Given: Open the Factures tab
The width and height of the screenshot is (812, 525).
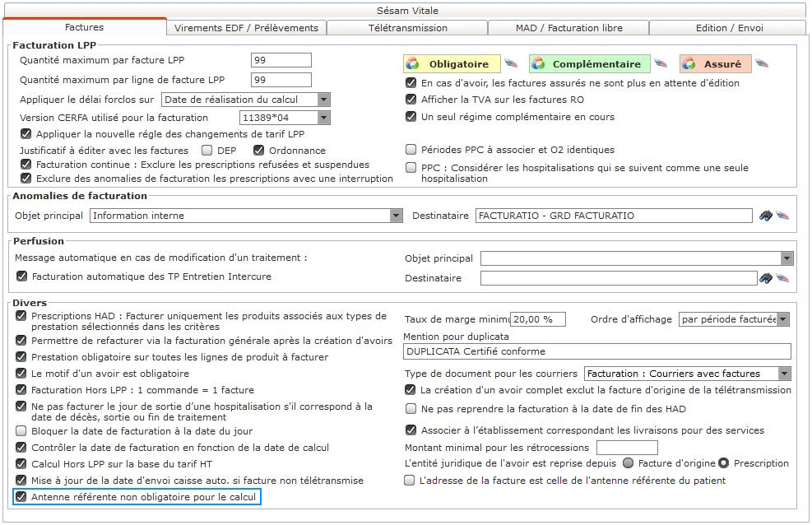Looking at the screenshot, I should [x=85, y=27].
